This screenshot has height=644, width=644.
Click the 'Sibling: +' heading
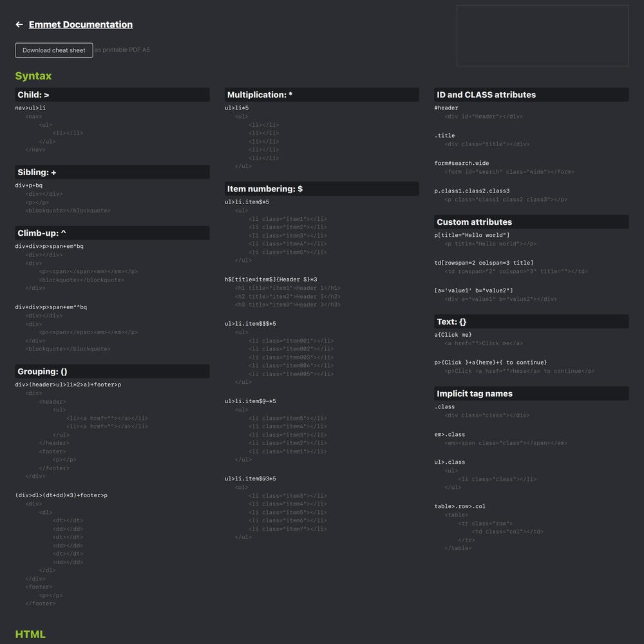pos(112,172)
